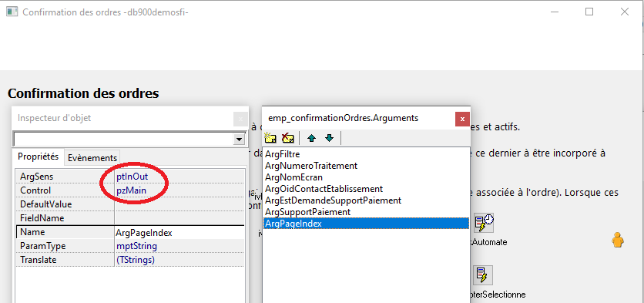
Task: Click the document lightning icon above Selectionne
Action: tap(482, 275)
